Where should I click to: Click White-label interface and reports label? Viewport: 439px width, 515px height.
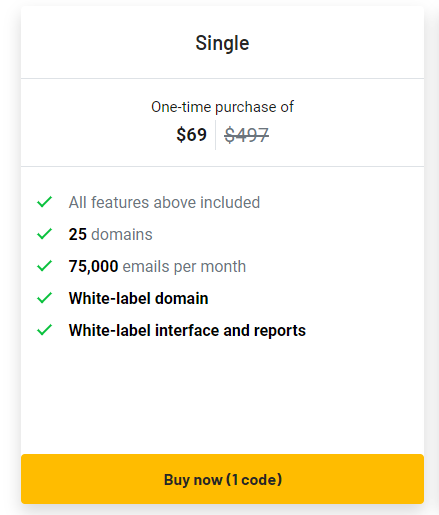[187, 331]
